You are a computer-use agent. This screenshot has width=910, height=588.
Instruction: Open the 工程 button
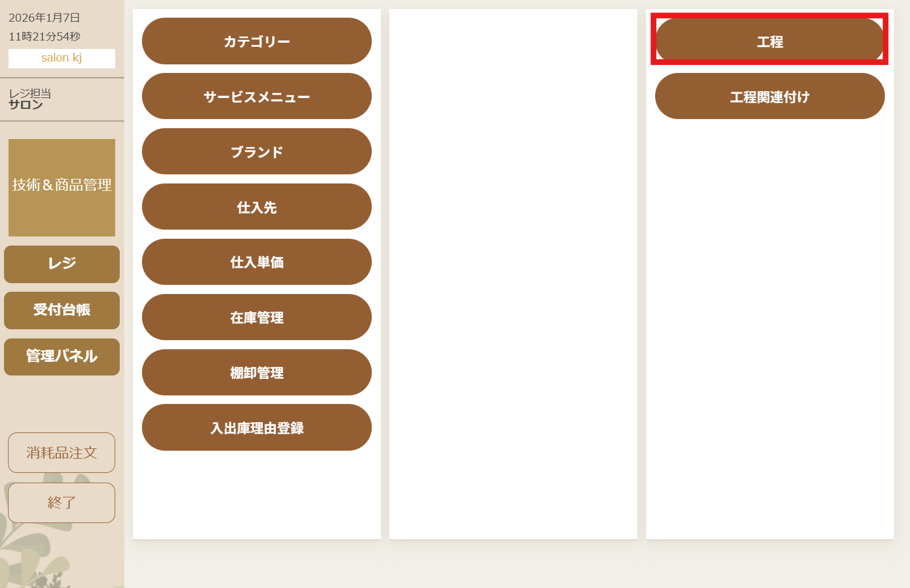tap(769, 41)
